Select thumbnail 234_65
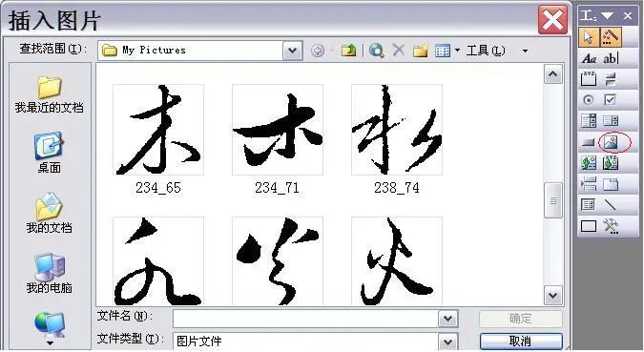Viewport: 644px width, 352px height. tap(158, 130)
